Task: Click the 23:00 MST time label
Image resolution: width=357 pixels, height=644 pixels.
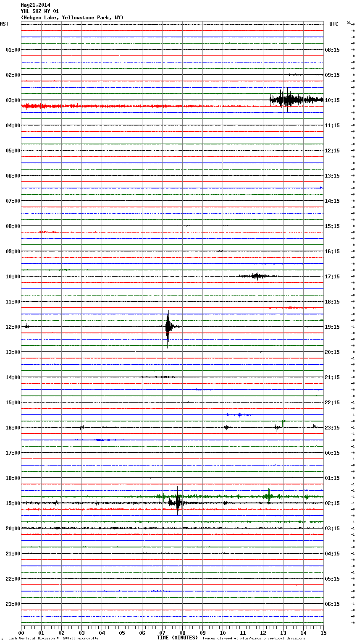Action: [x=13, y=604]
